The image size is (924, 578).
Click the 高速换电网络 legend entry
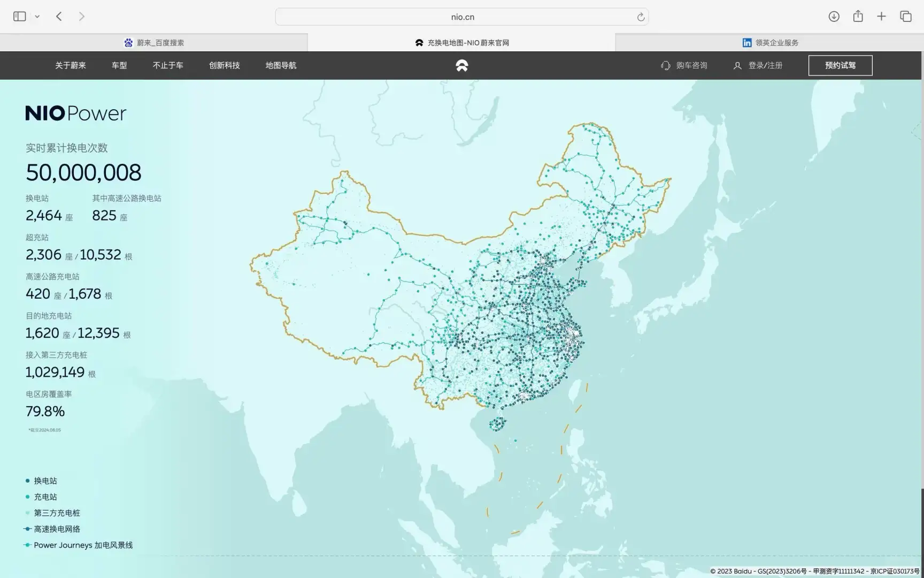[x=52, y=529]
